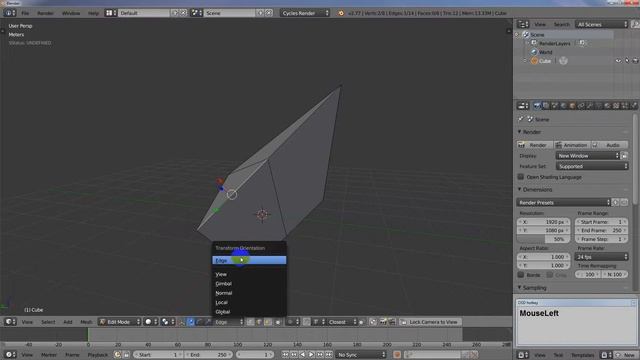Toggle the Crop checkbox
640x360 pixels.
click(x=550, y=275)
